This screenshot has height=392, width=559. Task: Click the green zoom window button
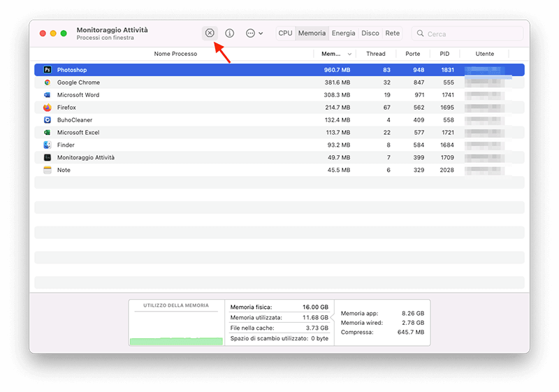click(64, 33)
